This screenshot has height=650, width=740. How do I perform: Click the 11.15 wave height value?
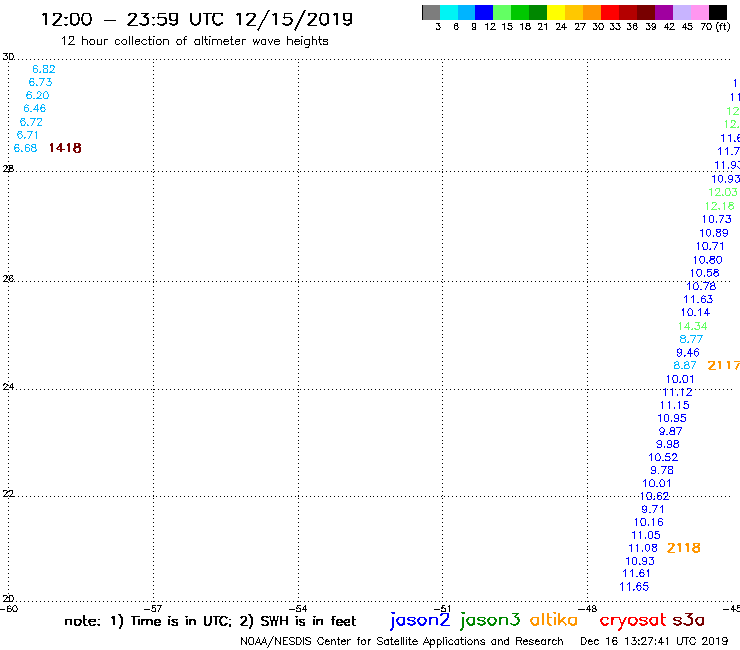point(674,405)
